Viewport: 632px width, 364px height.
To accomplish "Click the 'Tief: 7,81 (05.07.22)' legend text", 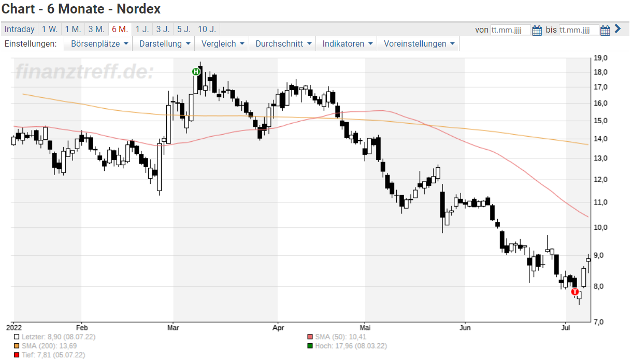I will click(x=53, y=355).
